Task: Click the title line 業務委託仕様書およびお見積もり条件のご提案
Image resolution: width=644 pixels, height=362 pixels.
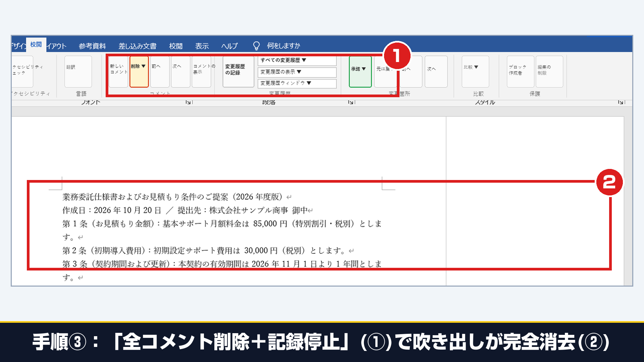Action: click(x=177, y=197)
